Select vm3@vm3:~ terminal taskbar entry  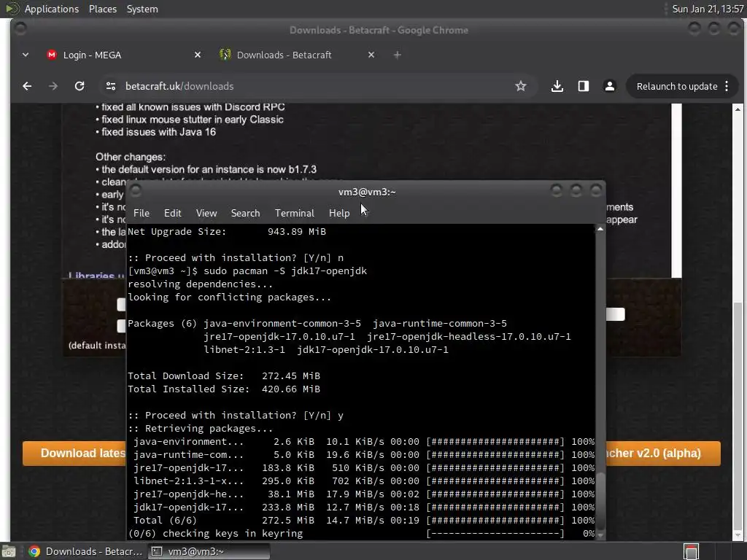click(x=209, y=551)
